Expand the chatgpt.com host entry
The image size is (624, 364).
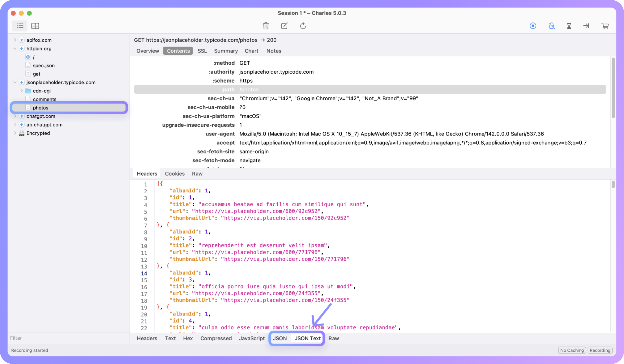pos(15,116)
